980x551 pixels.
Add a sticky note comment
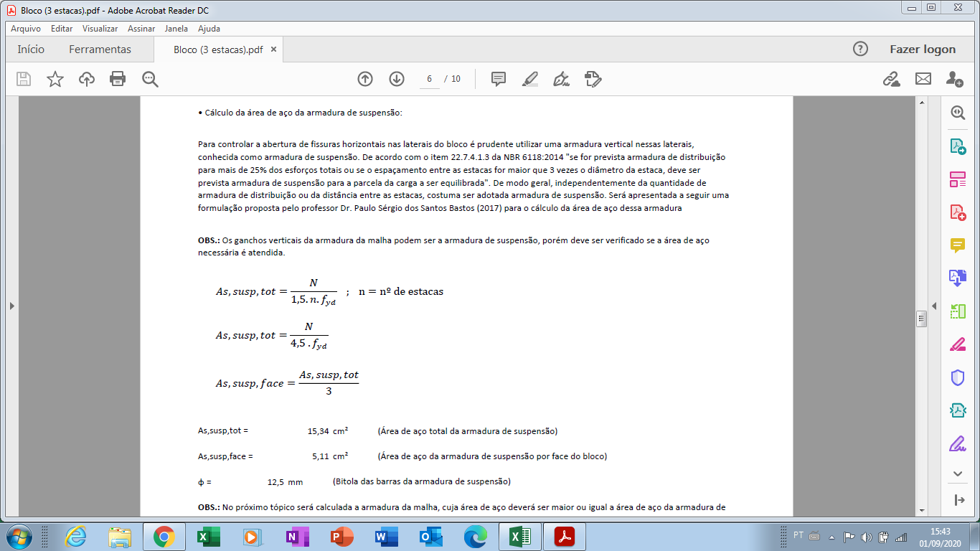tap(499, 79)
